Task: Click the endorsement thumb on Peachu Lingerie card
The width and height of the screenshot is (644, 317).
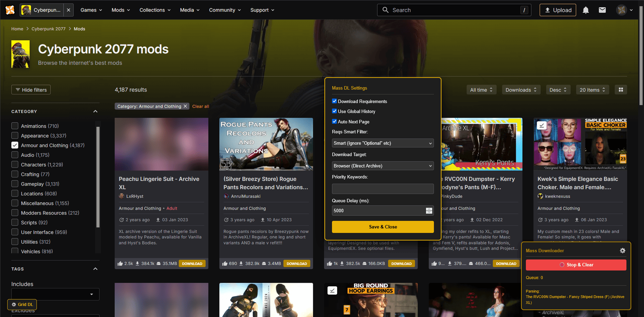Action: [120, 264]
